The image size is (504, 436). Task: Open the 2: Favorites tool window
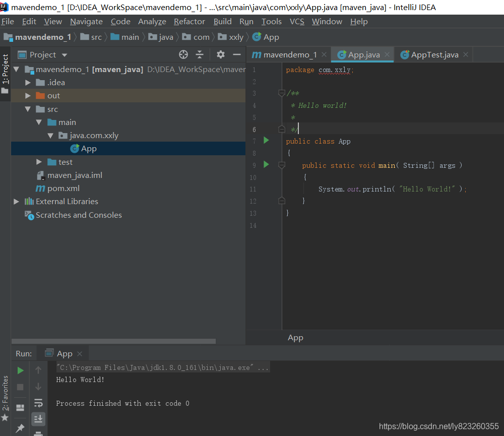pos(5,398)
